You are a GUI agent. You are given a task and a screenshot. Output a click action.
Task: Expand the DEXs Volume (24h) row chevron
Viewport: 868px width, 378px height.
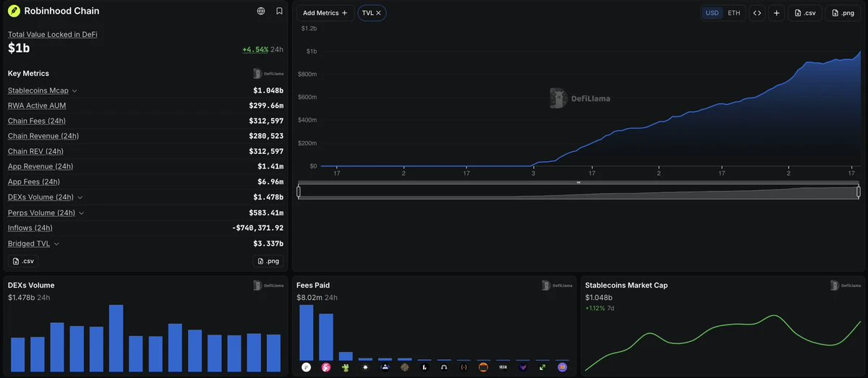coord(80,197)
